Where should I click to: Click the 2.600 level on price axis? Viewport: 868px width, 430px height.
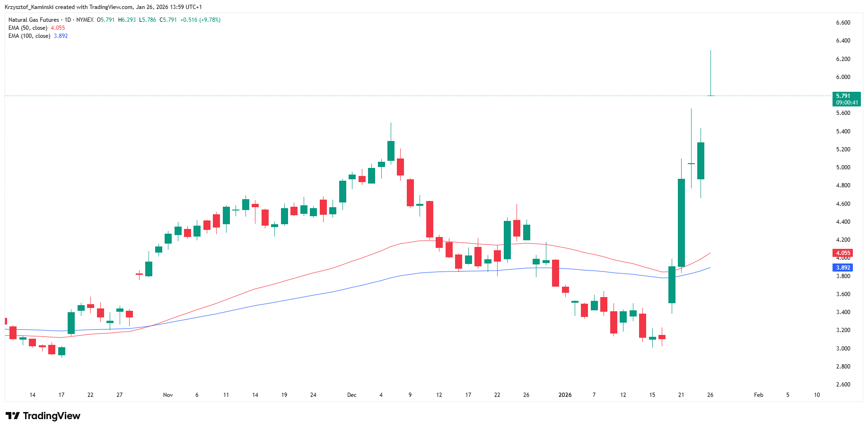[843, 385]
